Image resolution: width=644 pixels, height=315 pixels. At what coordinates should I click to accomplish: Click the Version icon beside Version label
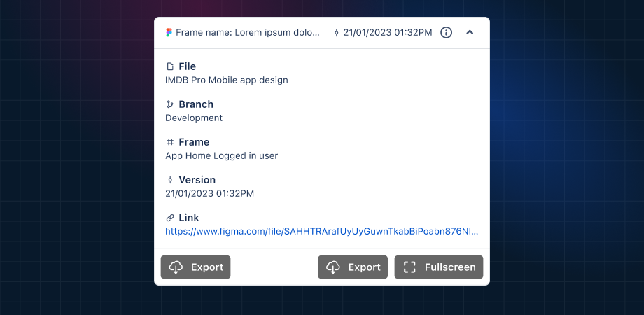(x=169, y=180)
